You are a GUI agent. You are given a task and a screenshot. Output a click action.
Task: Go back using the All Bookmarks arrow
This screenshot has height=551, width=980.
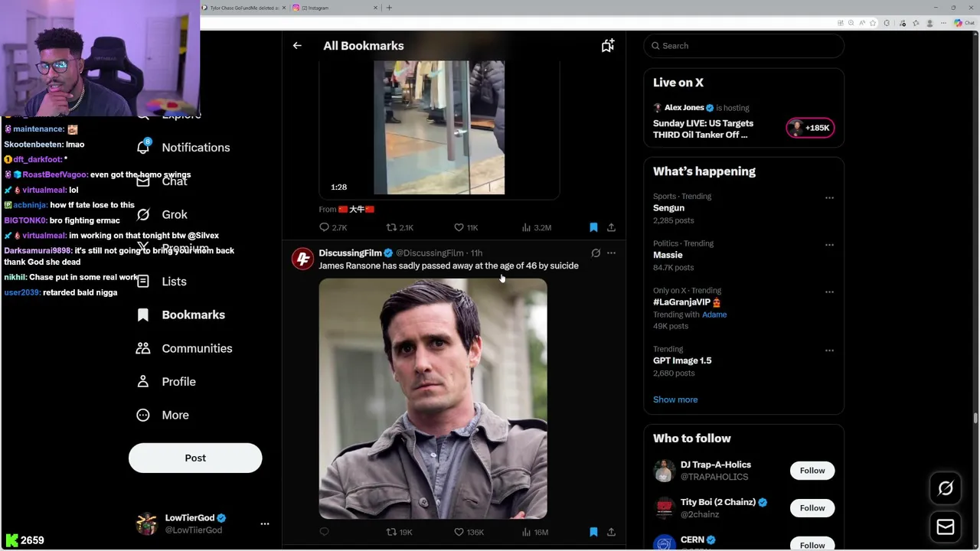(297, 46)
